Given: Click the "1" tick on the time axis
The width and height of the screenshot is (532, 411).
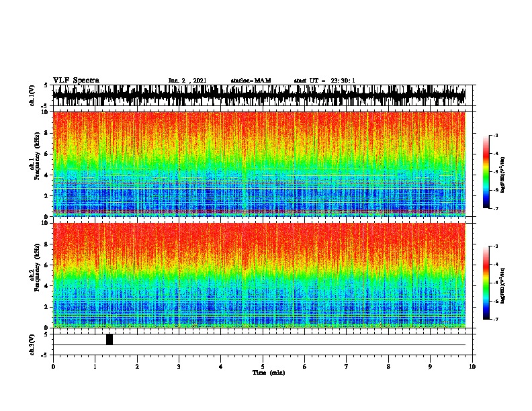Looking at the screenshot, I should pos(95,367).
